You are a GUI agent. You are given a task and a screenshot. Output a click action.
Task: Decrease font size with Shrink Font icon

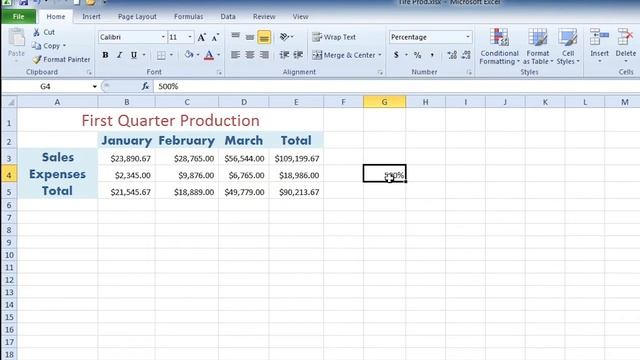pos(215,38)
